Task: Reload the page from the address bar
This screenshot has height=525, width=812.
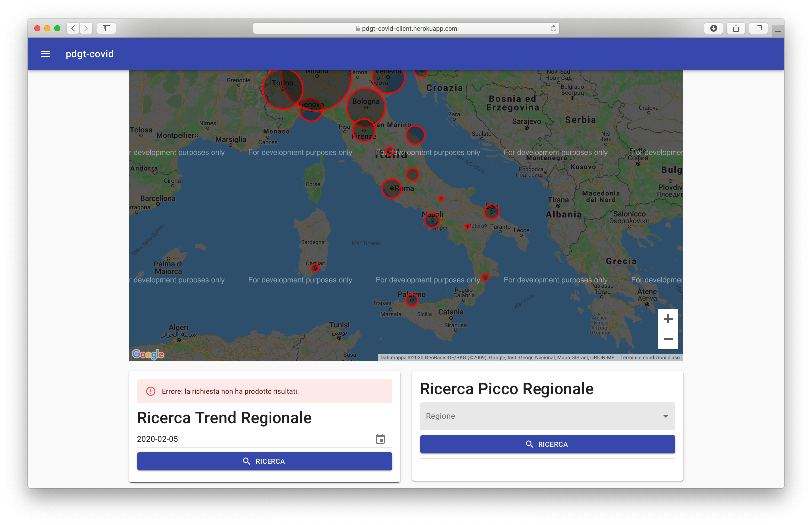Action: pos(553,28)
